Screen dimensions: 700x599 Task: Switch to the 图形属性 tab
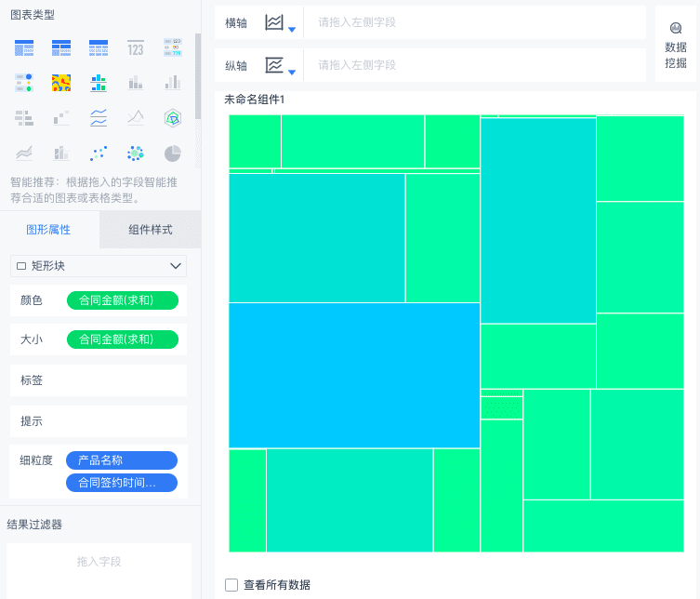(48, 230)
